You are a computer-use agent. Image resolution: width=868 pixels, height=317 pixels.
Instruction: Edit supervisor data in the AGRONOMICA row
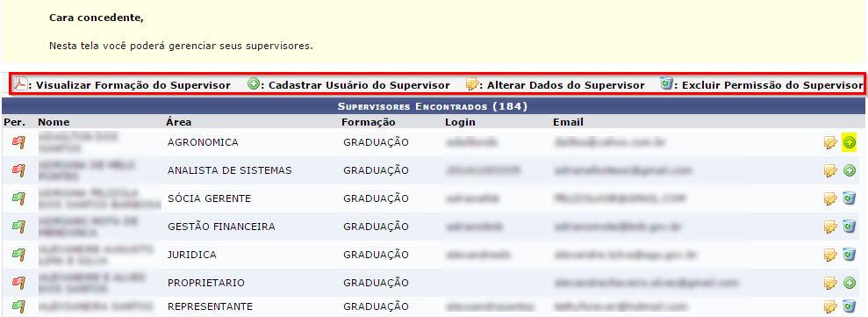pyautogui.click(x=829, y=143)
